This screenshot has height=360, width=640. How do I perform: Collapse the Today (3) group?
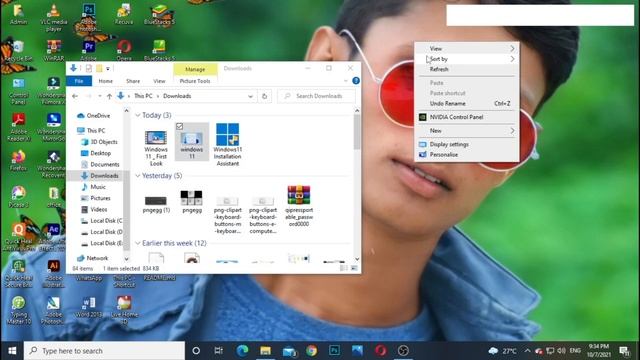tap(138, 116)
